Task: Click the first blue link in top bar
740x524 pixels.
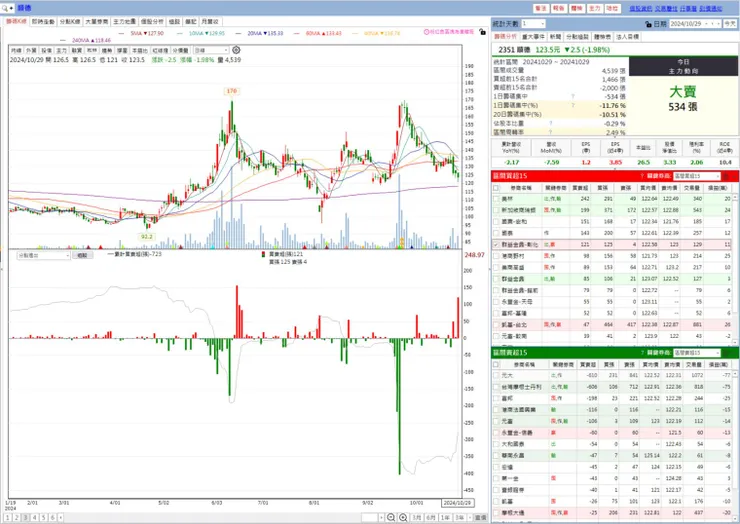Action: pos(641,8)
